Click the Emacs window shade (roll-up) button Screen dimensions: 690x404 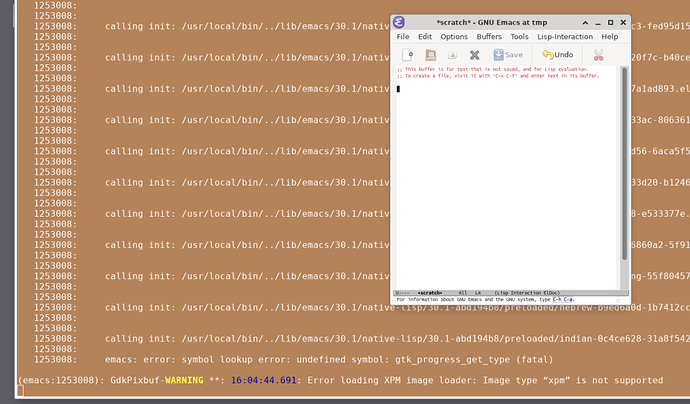click(585, 22)
